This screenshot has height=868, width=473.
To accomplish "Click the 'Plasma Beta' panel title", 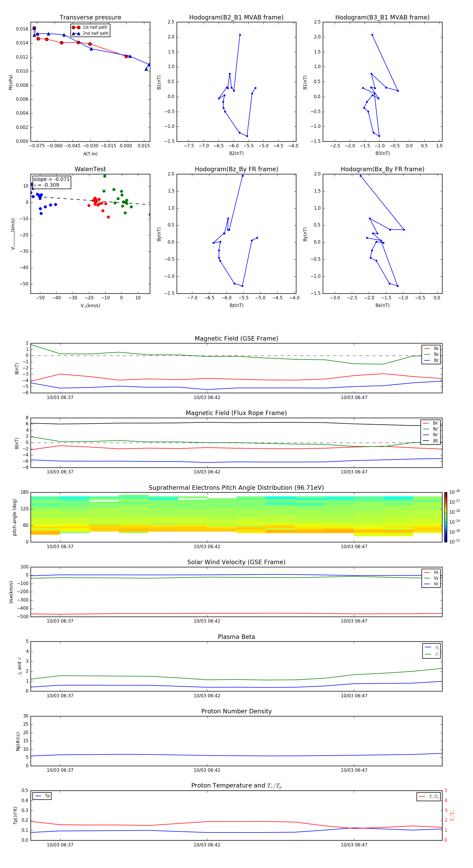I will [x=236, y=637].
